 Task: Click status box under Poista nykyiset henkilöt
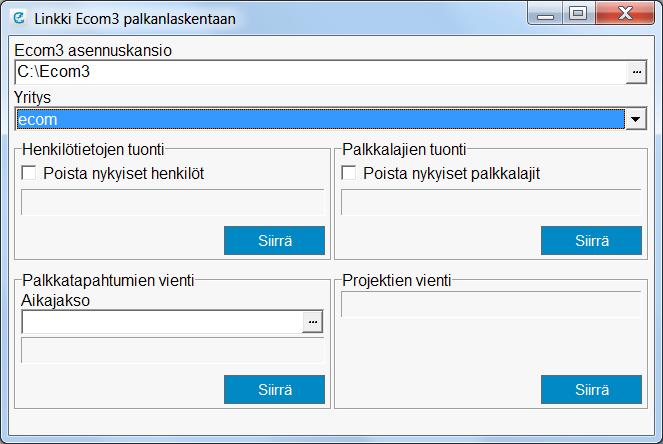click(173, 202)
